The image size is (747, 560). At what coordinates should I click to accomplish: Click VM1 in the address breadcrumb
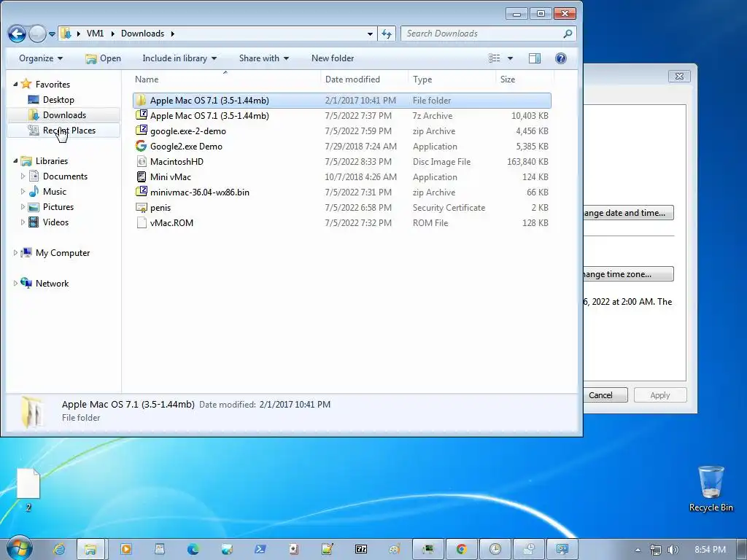pyautogui.click(x=95, y=34)
